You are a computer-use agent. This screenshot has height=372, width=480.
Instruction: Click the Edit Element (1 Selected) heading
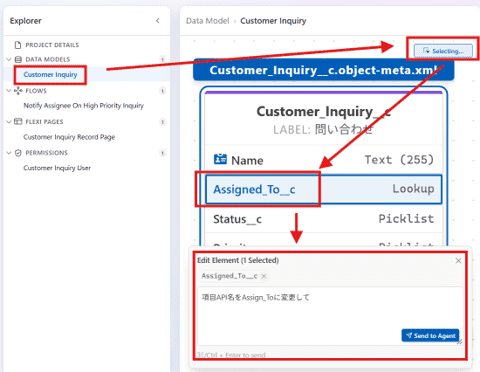click(238, 260)
